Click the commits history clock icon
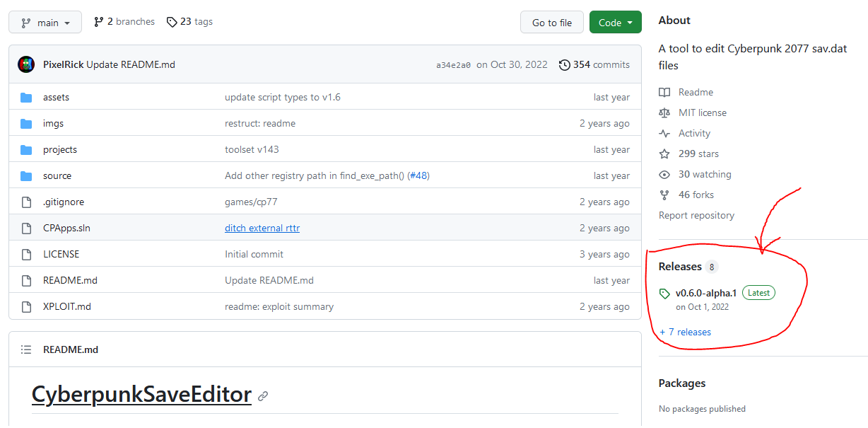The height and width of the screenshot is (428, 868). 564,65
